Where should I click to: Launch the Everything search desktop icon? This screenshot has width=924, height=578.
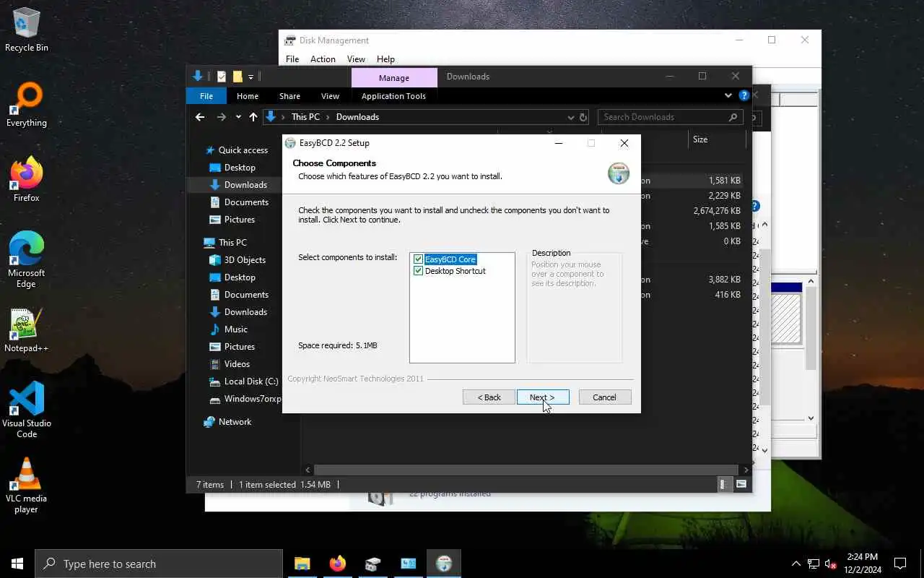[27, 105]
